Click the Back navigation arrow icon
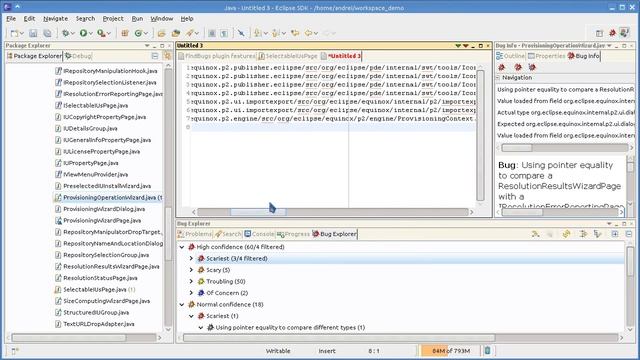This screenshot has width=640, height=360. (309, 33)
